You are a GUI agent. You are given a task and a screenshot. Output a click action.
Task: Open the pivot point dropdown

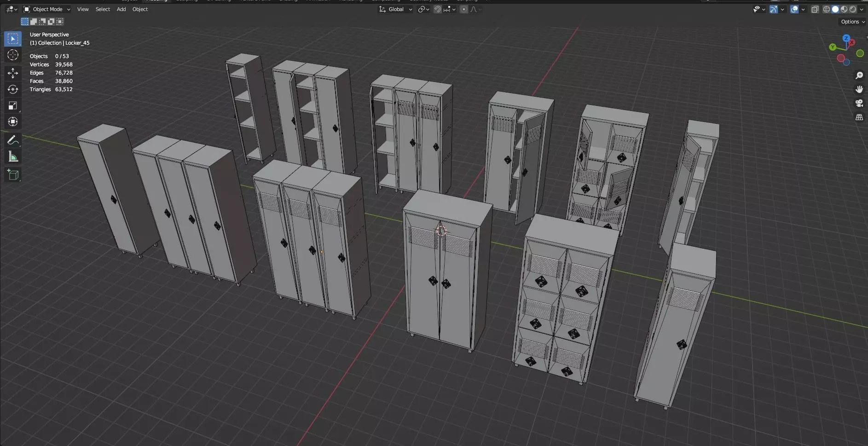point(423,9)
